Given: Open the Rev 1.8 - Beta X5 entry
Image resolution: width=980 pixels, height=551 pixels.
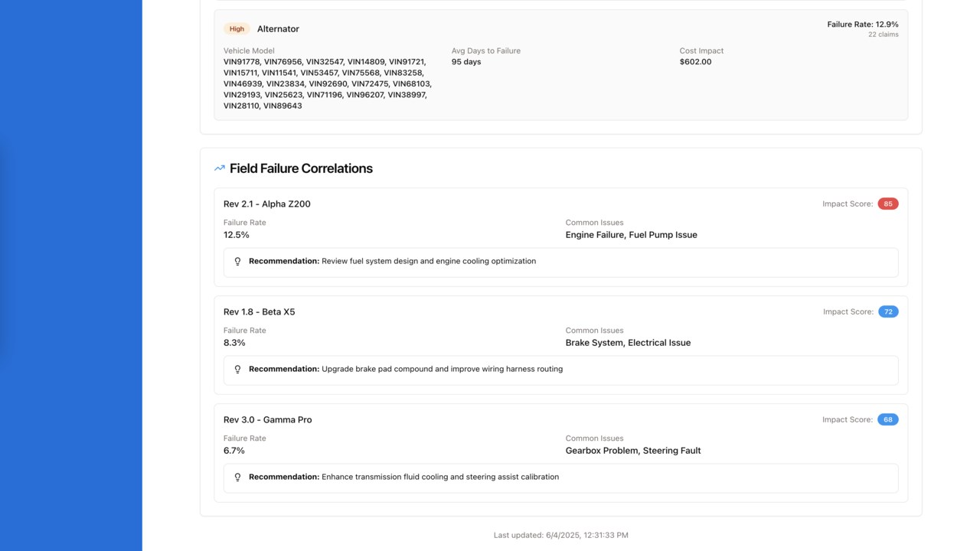Looking at the screenshot, I should (259, 312).
